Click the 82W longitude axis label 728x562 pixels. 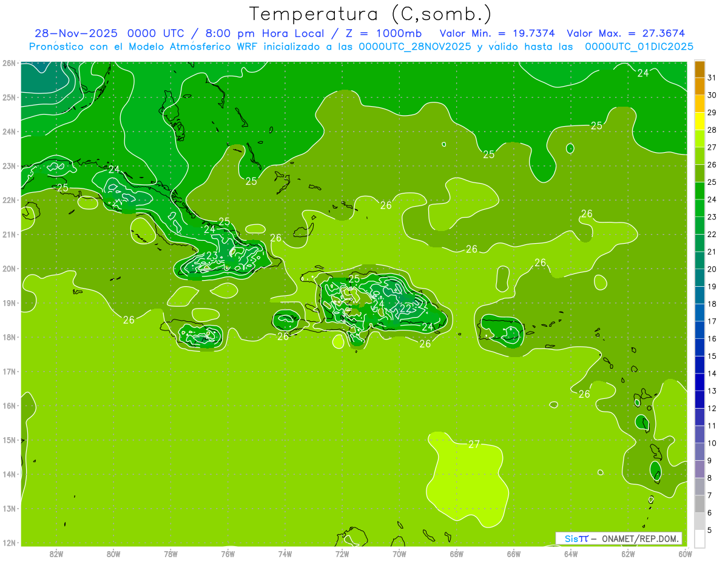pyautogui.click(x=56, y=553)
